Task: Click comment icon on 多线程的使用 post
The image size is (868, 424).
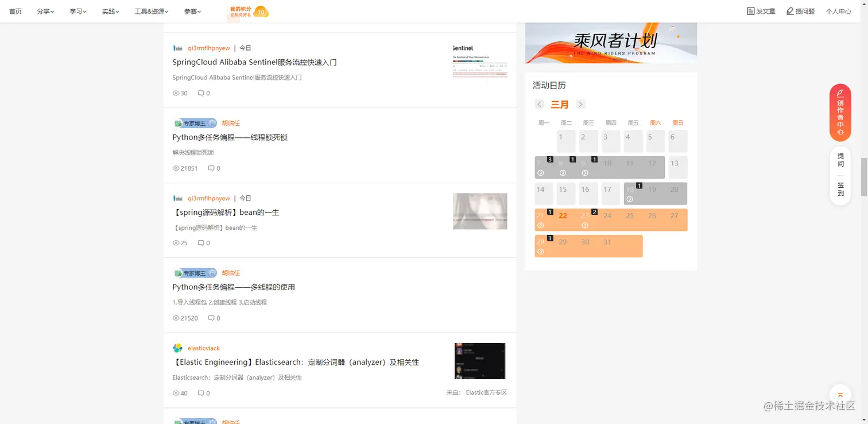Action: click(211, 318)
